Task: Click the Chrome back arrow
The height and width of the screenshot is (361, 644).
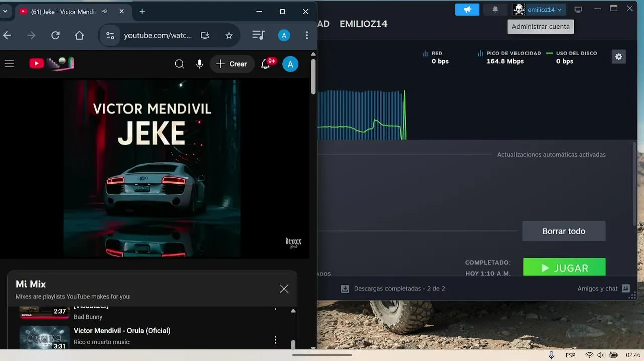Action: 7,35
